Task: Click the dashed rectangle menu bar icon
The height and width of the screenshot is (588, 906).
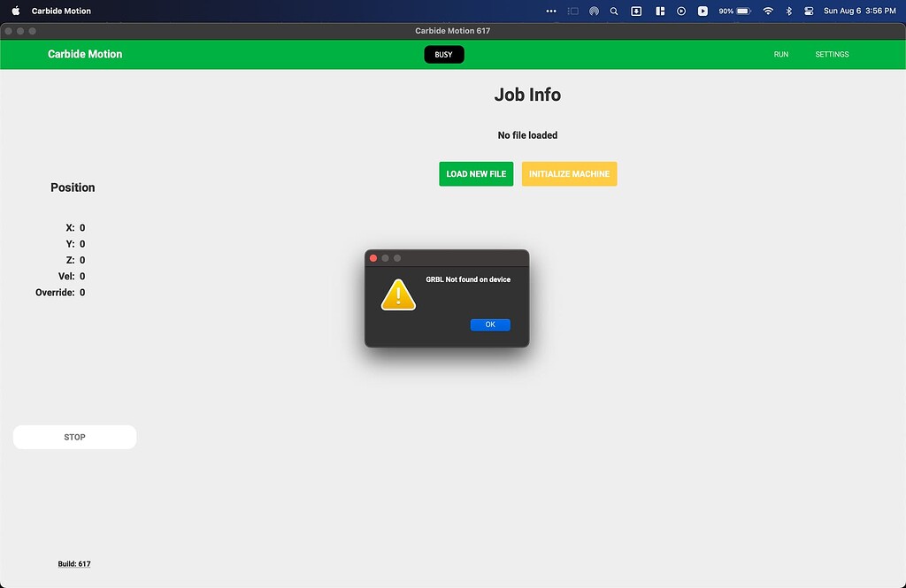Action: pos(572,11)
